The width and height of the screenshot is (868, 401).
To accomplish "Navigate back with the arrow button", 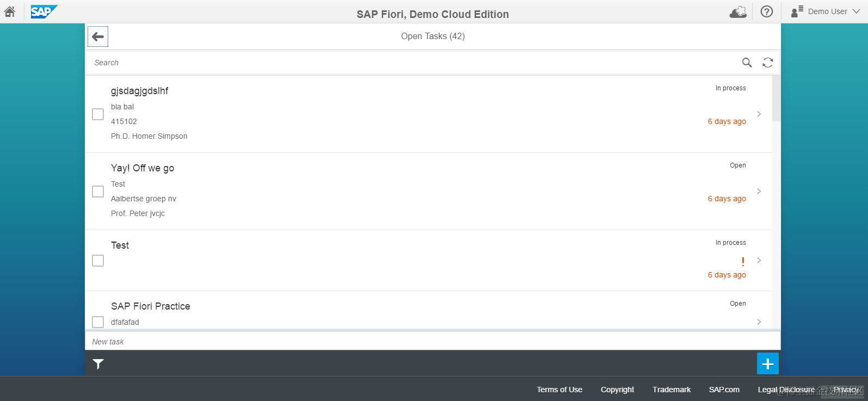I will tap(98, 36).
